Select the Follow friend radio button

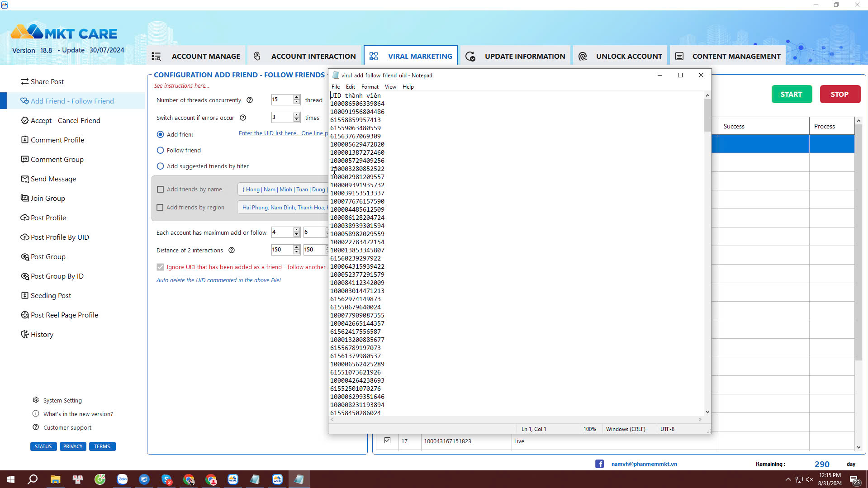(160, 150)
